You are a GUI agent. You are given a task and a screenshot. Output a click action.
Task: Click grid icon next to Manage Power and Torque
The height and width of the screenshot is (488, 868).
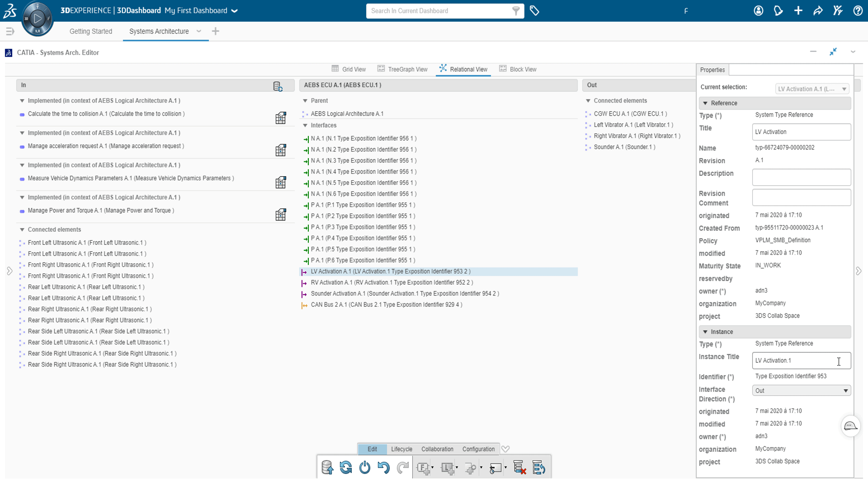281,215
